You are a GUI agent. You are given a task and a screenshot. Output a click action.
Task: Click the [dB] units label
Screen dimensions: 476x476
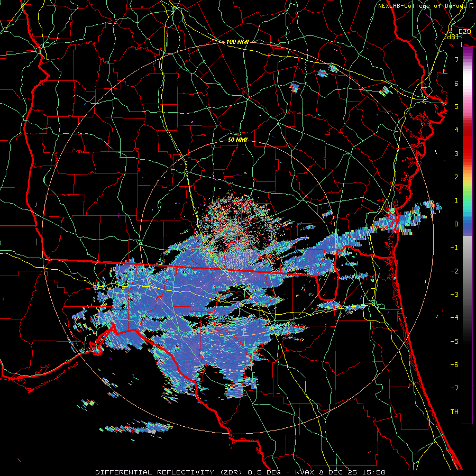click(x=451, y=36)
